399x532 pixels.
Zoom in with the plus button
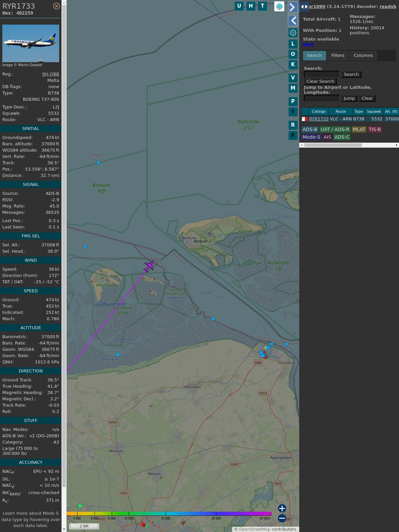[x=282, y=508]
